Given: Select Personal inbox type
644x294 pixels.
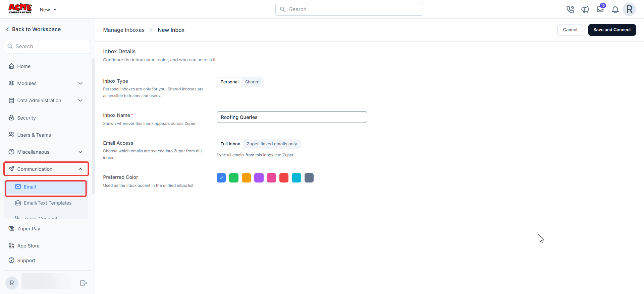Looking at the screenshot, I should (x=229, y=82).
